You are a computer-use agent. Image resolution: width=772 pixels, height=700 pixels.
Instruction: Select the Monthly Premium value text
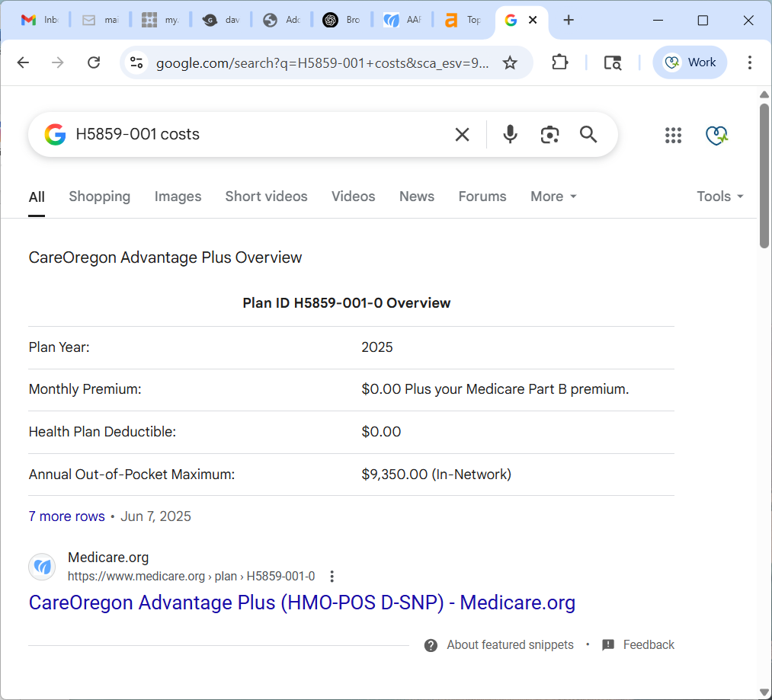point(495,389)
